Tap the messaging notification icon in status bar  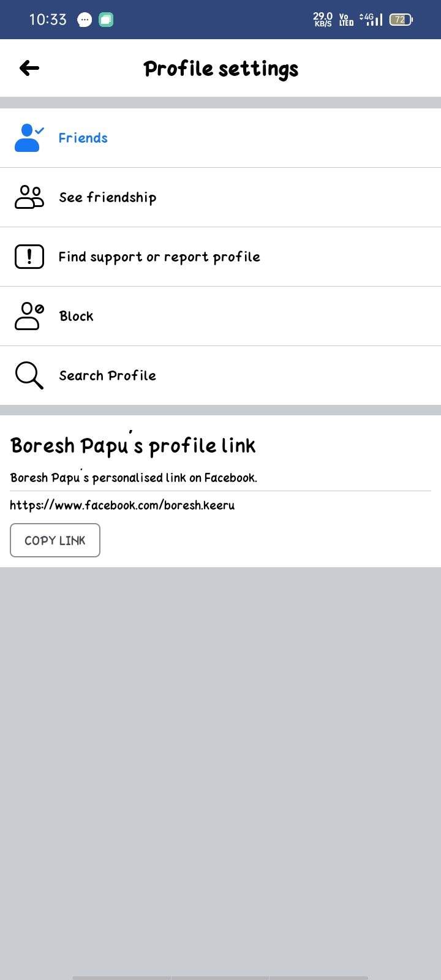tap(85, 20)
